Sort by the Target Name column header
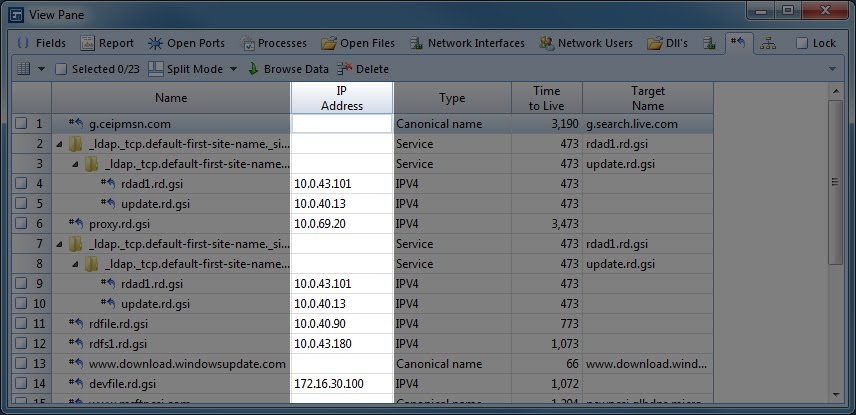 point(648,98)
